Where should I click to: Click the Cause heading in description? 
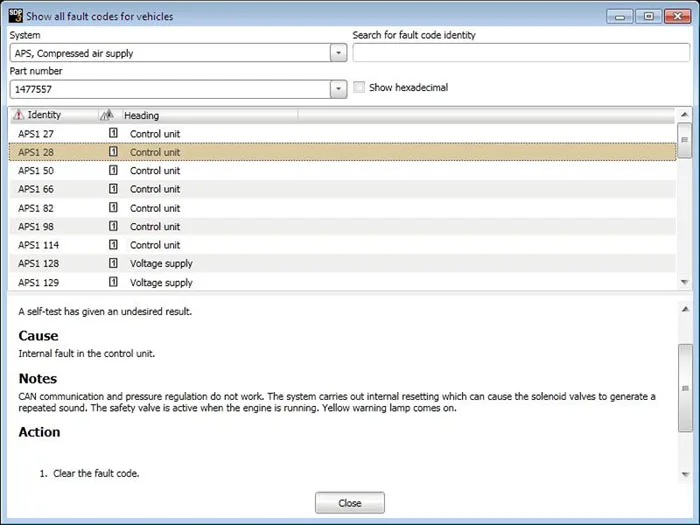[x=38, y=336]
